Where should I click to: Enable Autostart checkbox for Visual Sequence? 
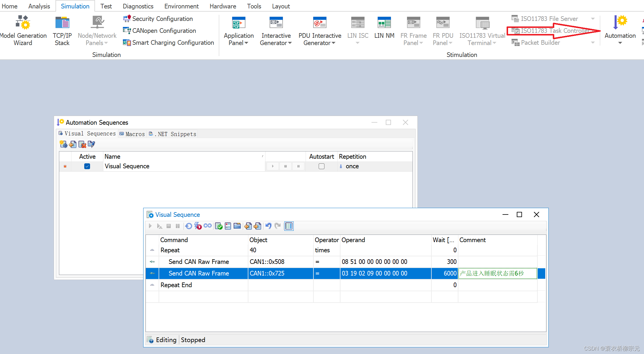point(321,166)
